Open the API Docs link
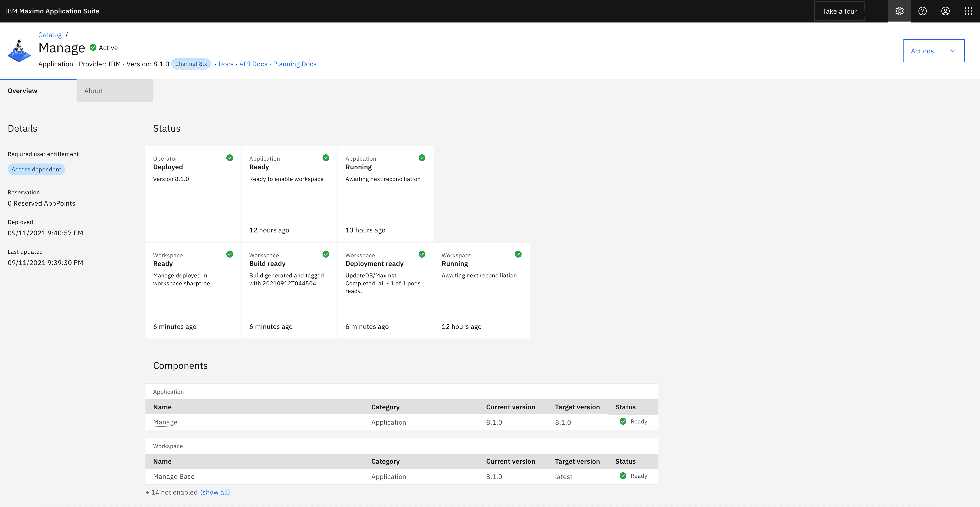This screenshot has height=507, width=980. point(253,64)
